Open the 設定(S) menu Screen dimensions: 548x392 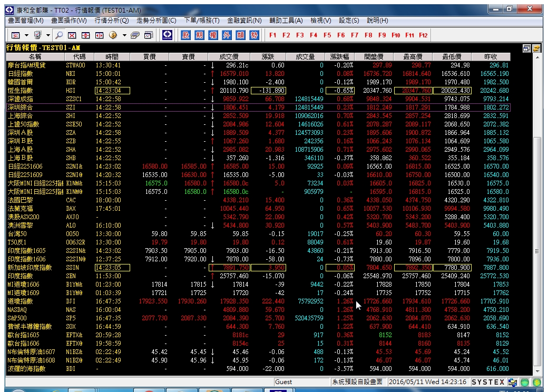pyautogui.click(x=349, y=21)
